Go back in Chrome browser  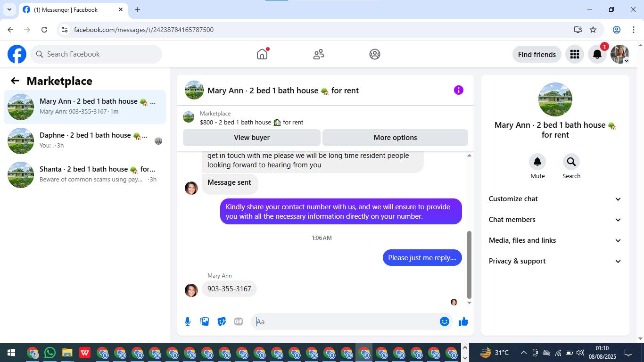pos(10,30)
